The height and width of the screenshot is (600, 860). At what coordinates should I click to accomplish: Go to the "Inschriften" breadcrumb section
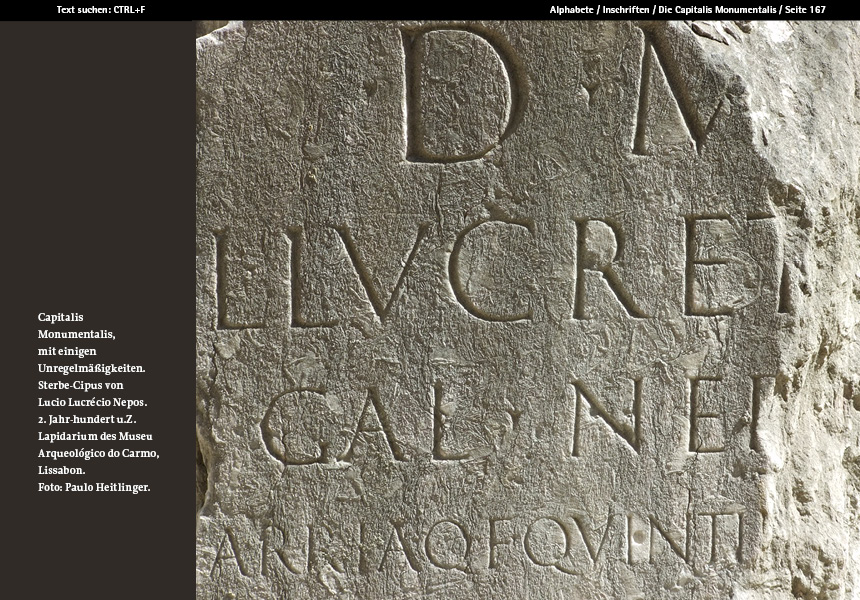624,9
